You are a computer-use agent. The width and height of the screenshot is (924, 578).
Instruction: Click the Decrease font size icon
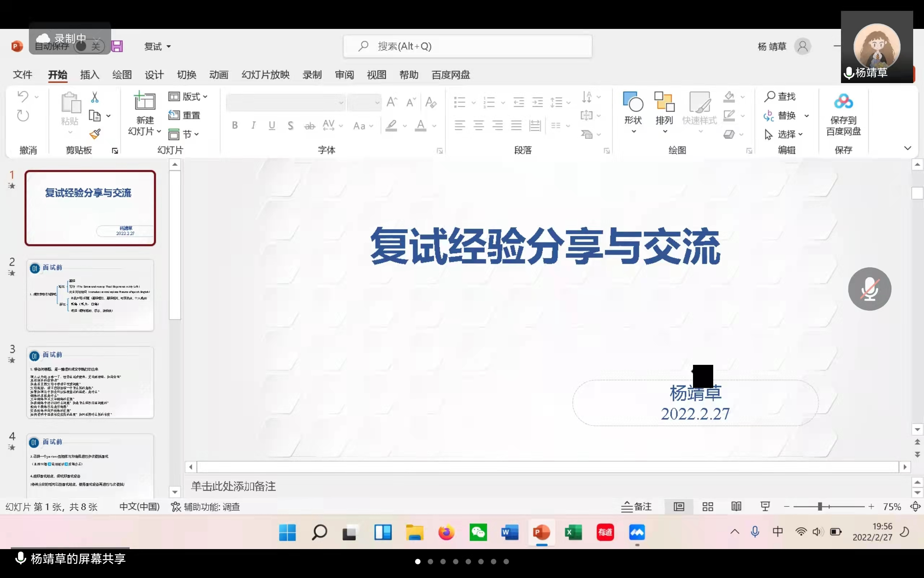[x=411, y=102]
